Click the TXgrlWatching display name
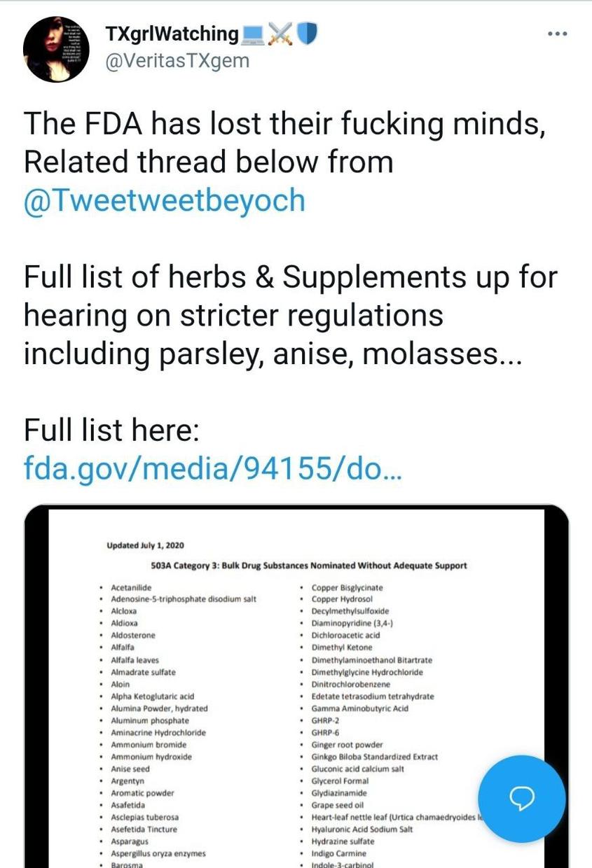This screenshot has width=592, height=868. coord(171,33)
